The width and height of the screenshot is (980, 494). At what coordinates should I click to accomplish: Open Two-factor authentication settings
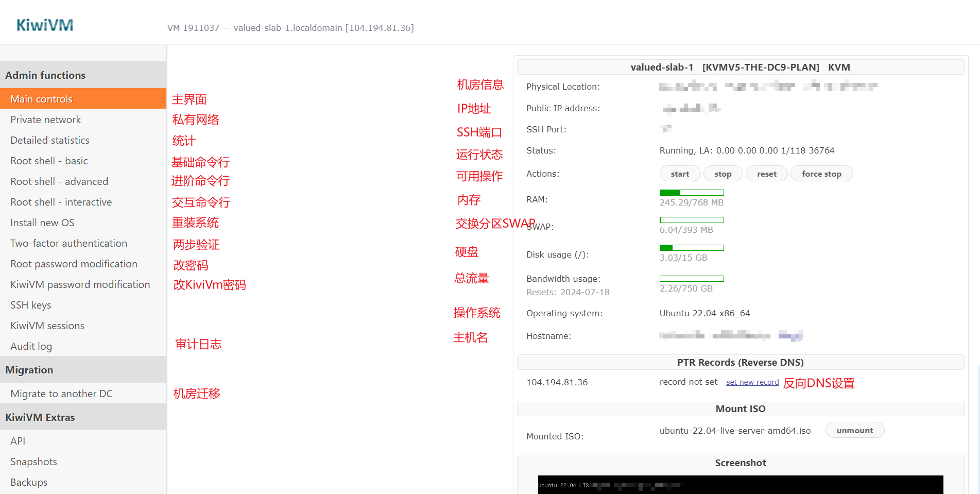(x=68, y=243)
